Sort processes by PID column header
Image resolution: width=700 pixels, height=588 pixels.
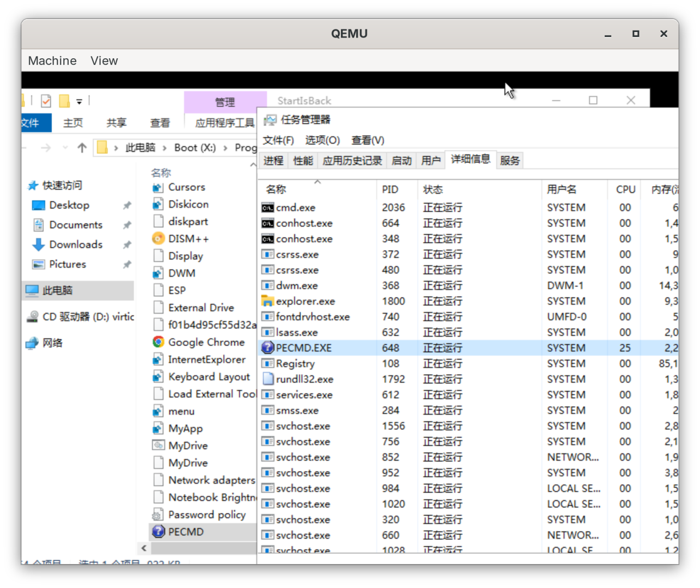coord(390,189)
